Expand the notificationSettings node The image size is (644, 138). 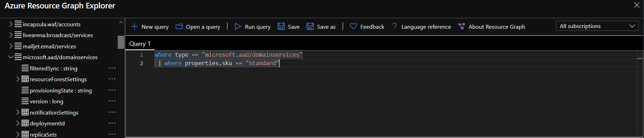click(18, 112)
